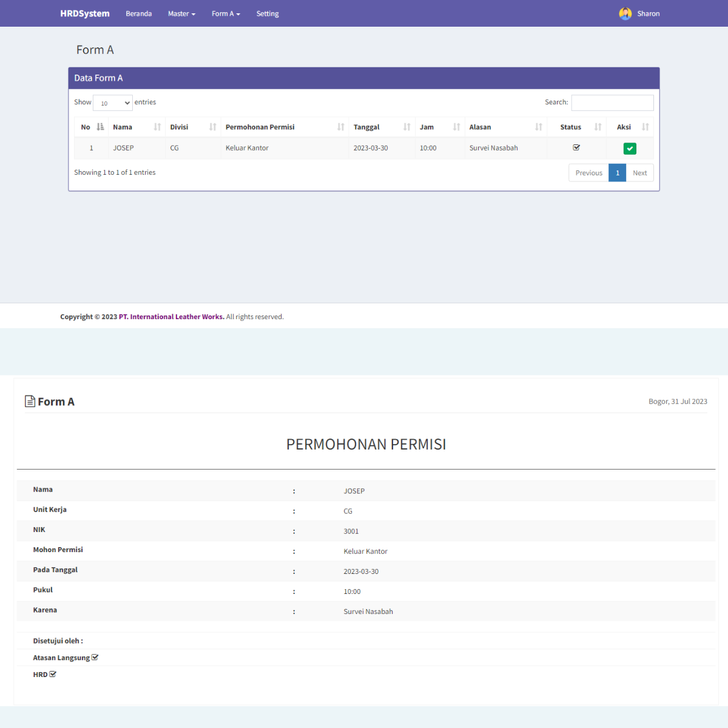This screenshot has width=728, height=728.
Task: Focus the Search input field
Action: [613, 103]
